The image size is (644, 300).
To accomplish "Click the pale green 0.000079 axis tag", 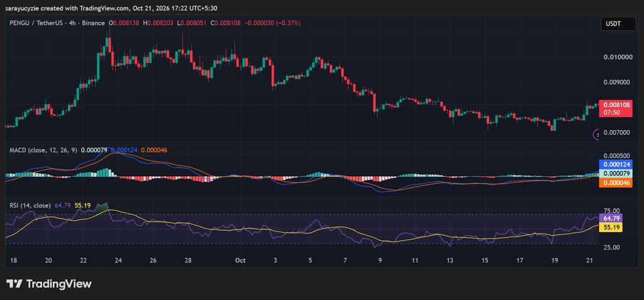I will point(615,174).
